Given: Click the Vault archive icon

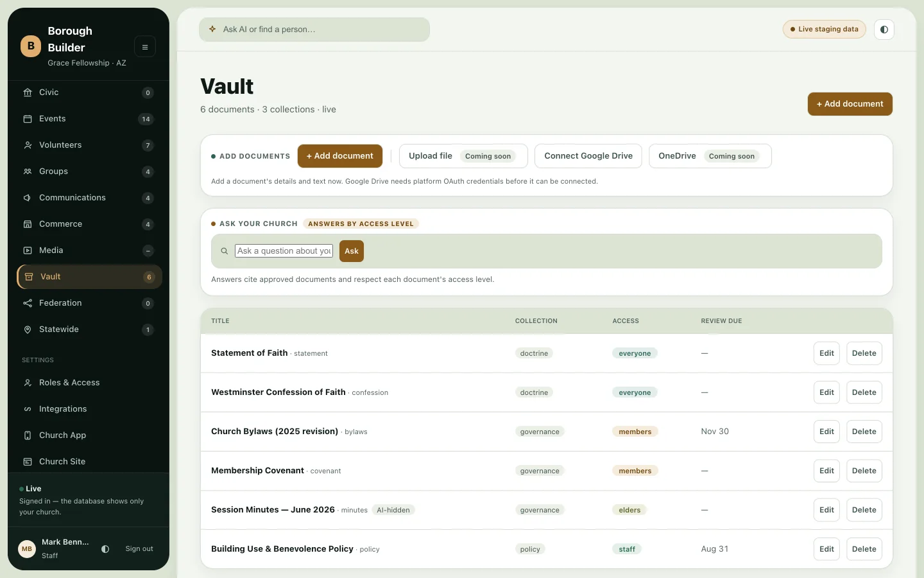Looking at the screenshot, I should (29, 277).
